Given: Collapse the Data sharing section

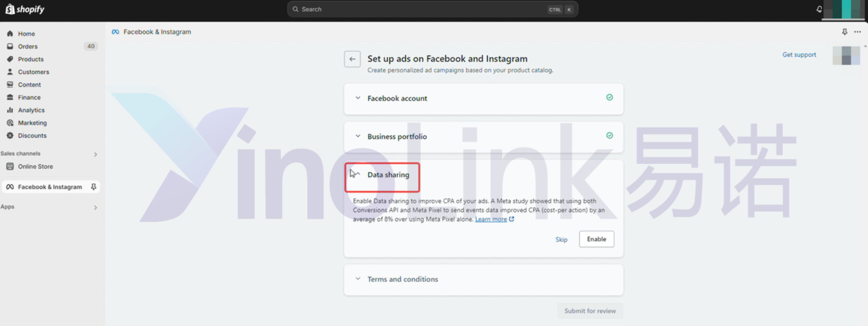Looking at the screenshot, I should tap(357, 174).
